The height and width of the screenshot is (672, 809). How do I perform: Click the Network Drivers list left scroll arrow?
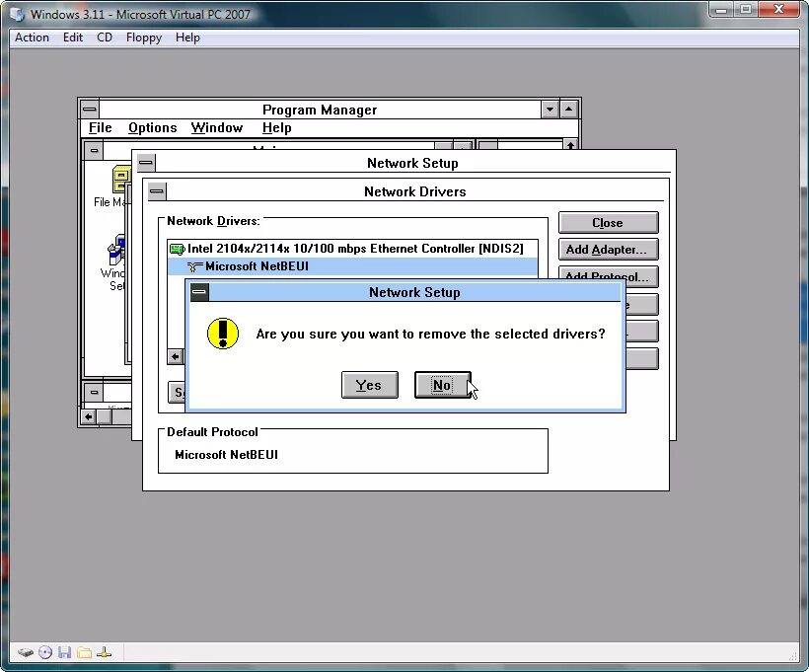click(x=176, y=356)
